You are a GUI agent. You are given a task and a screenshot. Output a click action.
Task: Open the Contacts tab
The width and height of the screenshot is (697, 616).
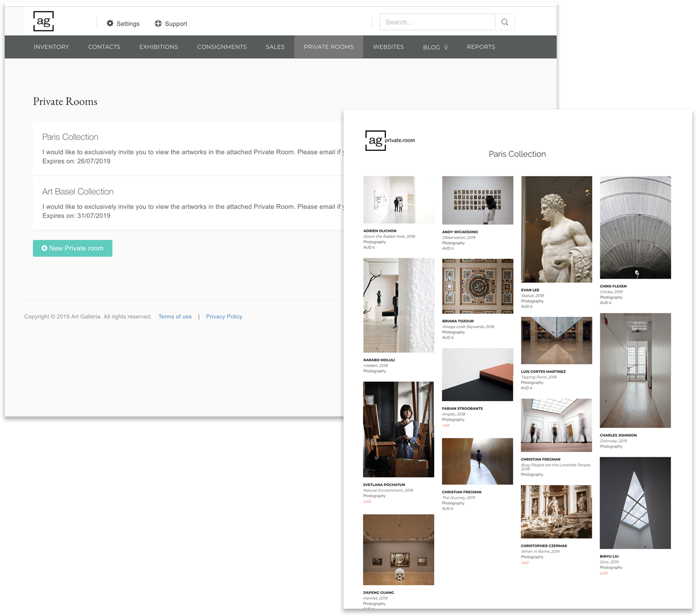pos(104,47)
